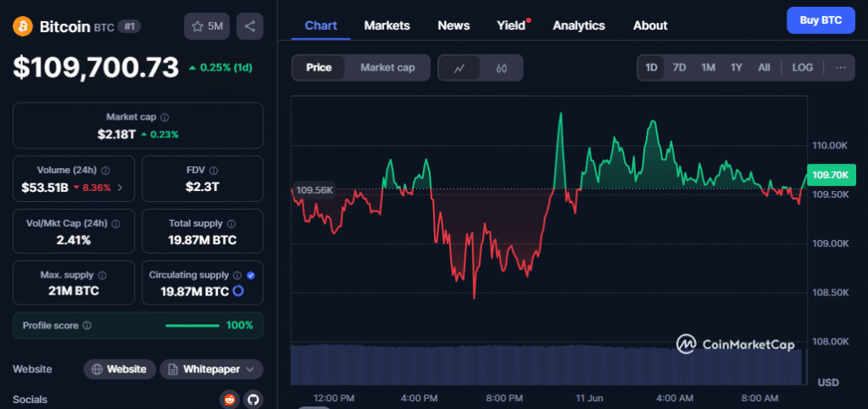The image size is (868, 409).
Task: Show info icon next to Circulating supply
Action: click(x=237, y=276)
